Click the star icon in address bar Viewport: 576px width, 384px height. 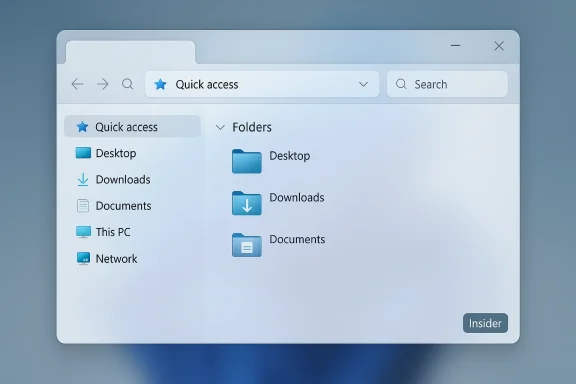(x=160, y=84)
